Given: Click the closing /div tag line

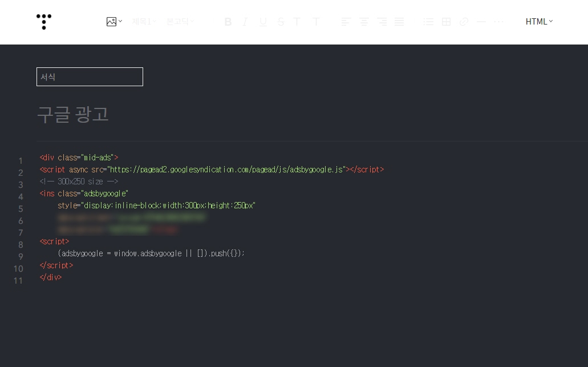Looking at the screenshot, I should pos(51,277).
